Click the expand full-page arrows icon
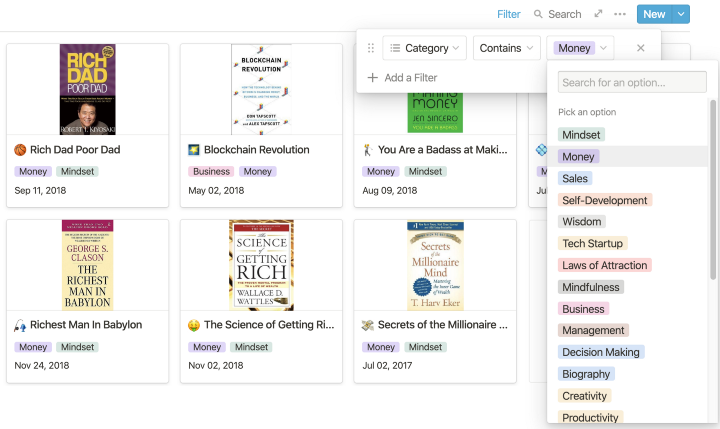The image size is (720, 429). [598, 14]
